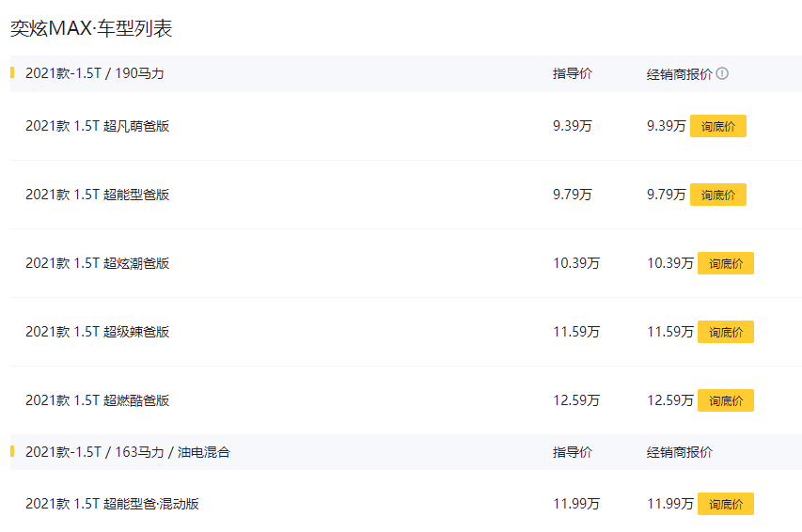The height and width of the screenshot is (532, 802).
Task: Open the 2021款 1.5T 超凡萌爸版 model link
Action: coord(97,126)
